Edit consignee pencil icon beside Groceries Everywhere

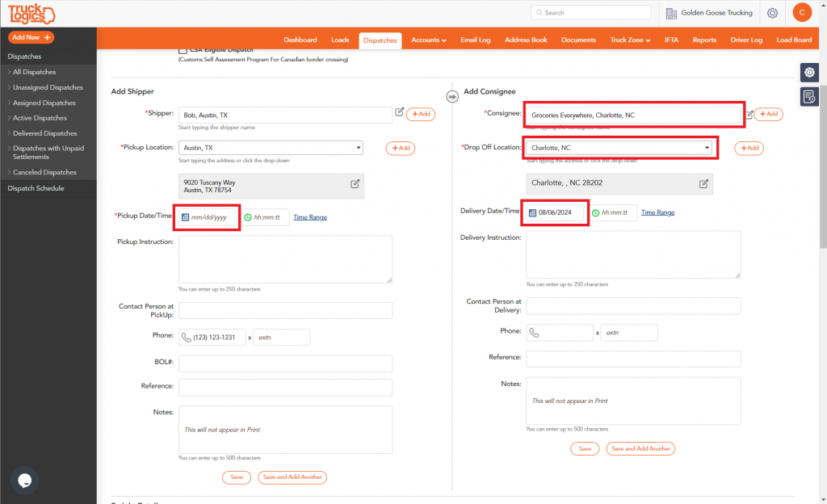[749, 115]
